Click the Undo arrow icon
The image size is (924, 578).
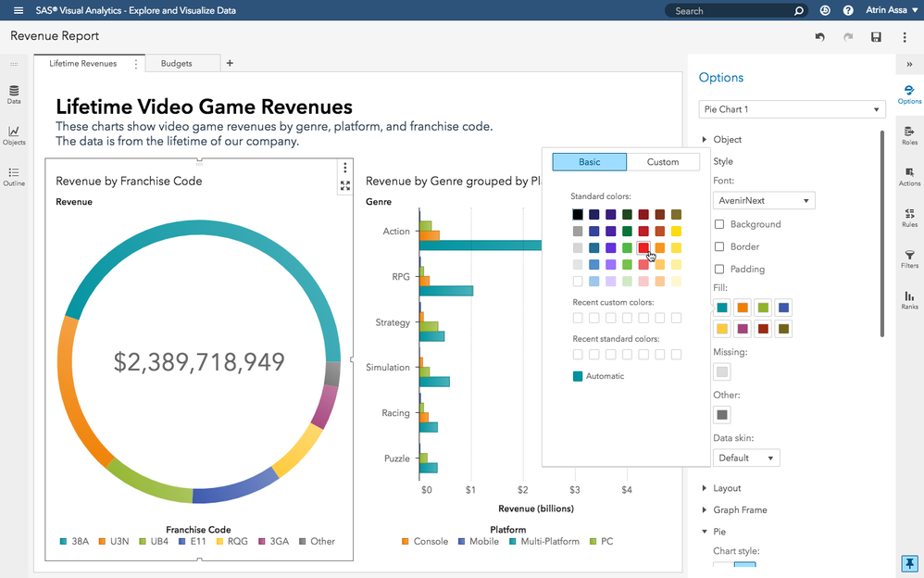pyautogui.click(x=819, y=37)
